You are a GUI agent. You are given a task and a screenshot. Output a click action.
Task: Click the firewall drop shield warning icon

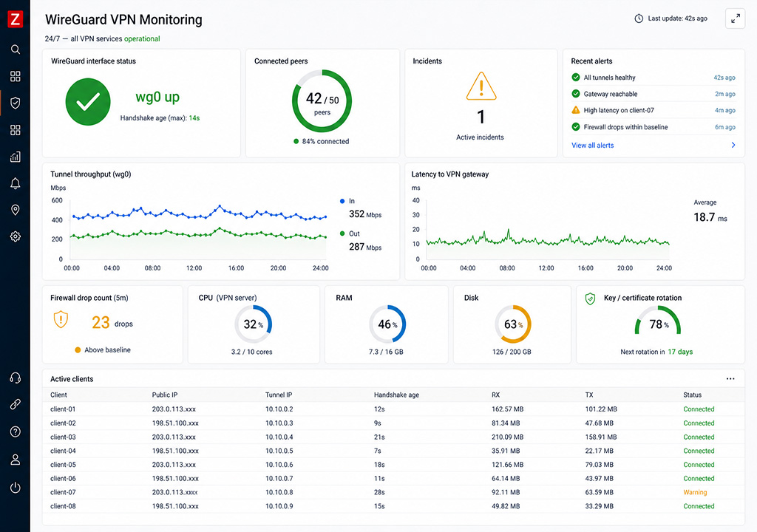click(61, 320)
